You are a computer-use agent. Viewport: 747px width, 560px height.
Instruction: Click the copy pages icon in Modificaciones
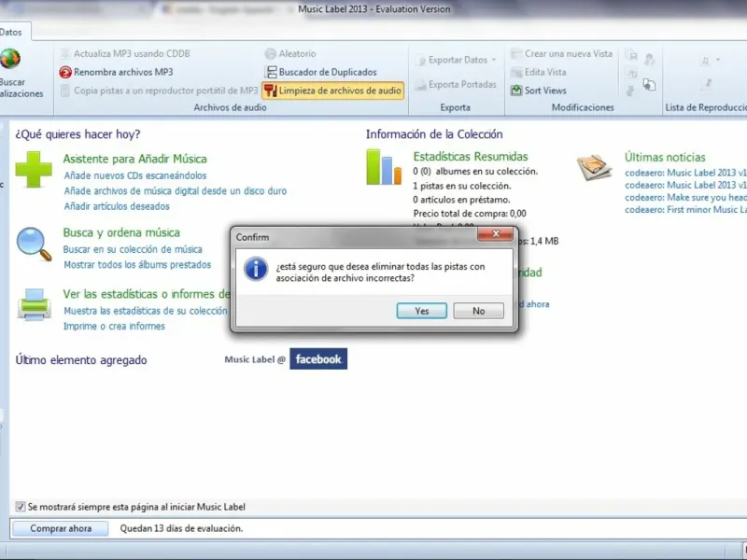click(649, 85)
